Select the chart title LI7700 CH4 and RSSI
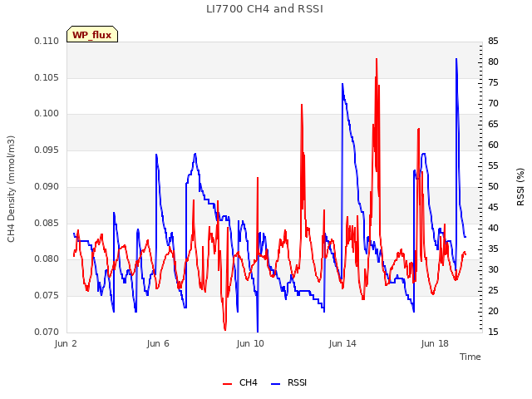This screenshot has width=532, height=399. [264, 9]
